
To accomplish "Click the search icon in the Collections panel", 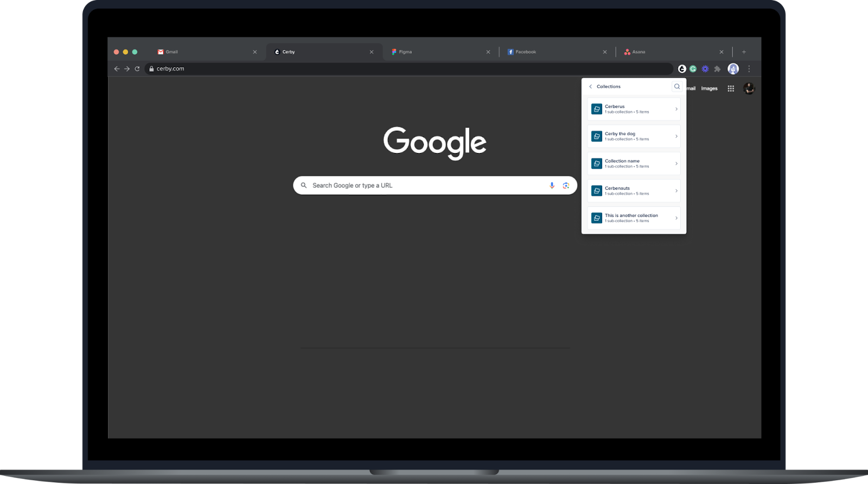I will pyautogui.click(x=677, y=86).
